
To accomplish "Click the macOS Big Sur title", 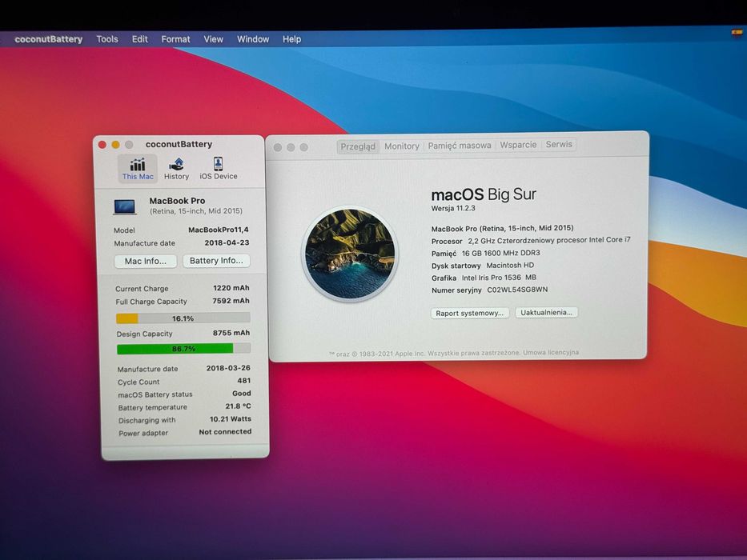I will click(x=484, y=194).
